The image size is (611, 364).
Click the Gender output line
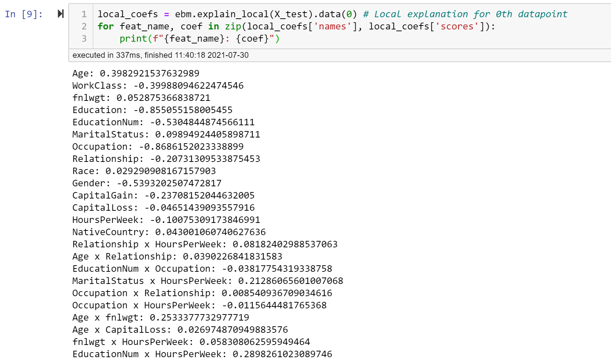click(x=147, y=183)
